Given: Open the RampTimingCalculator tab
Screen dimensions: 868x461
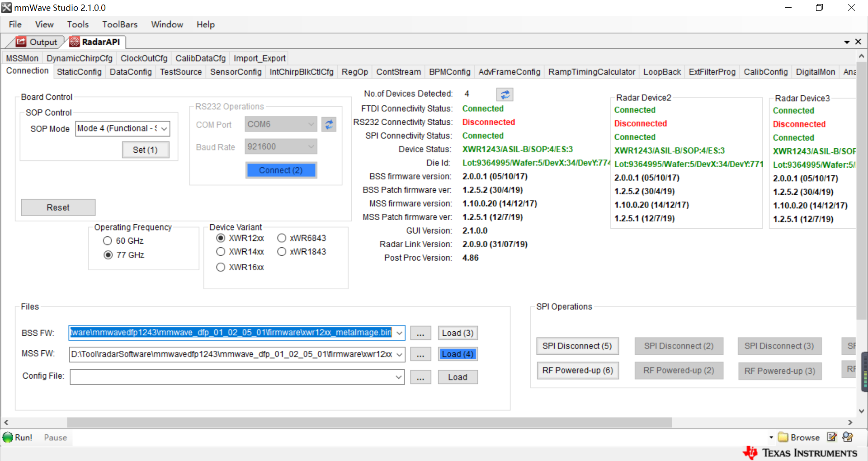Looking at the screenshot, I should (592, 72).
